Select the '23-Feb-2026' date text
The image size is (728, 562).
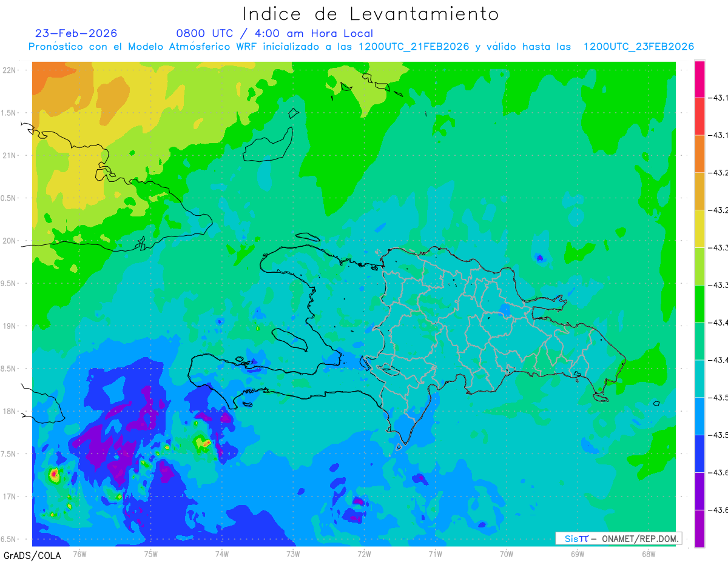[x=76, y=33]
